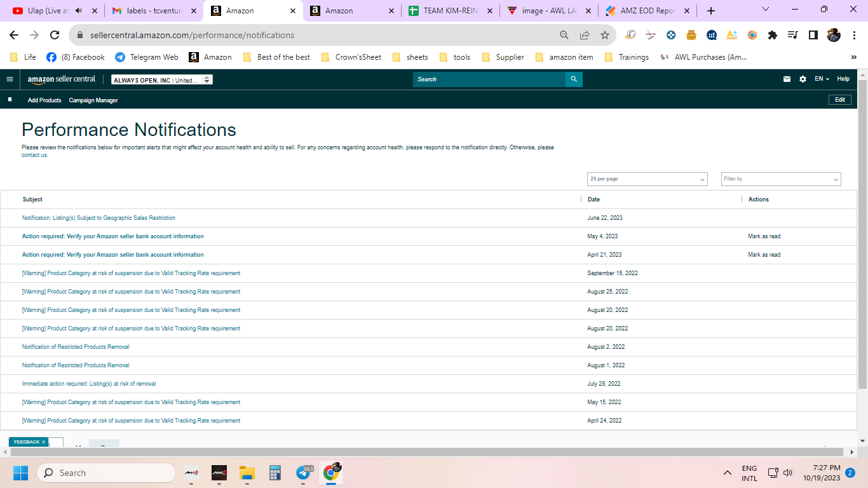Open the 25 per page dropdown
The width and height of the screenshot is (868, 488).
pyautogui.click(x=647, y=179)
